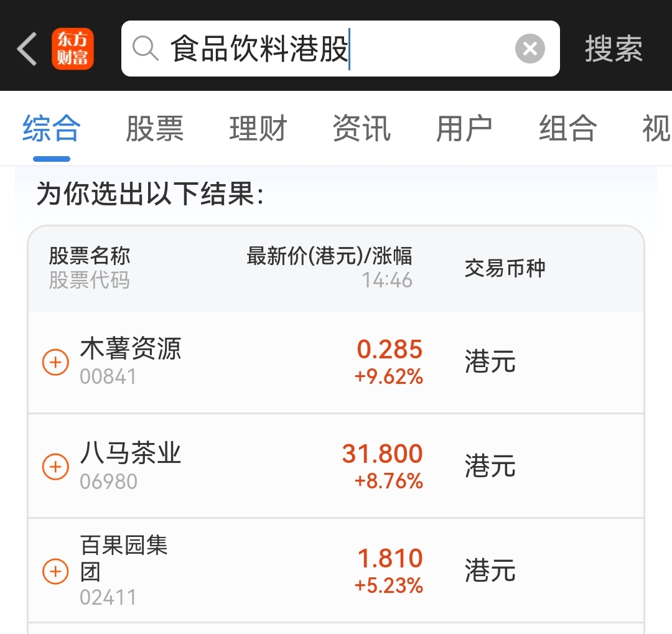Select the 用户 tab
Image resolution: width=672 pixels, height=634 pixels.
(464, 129)
